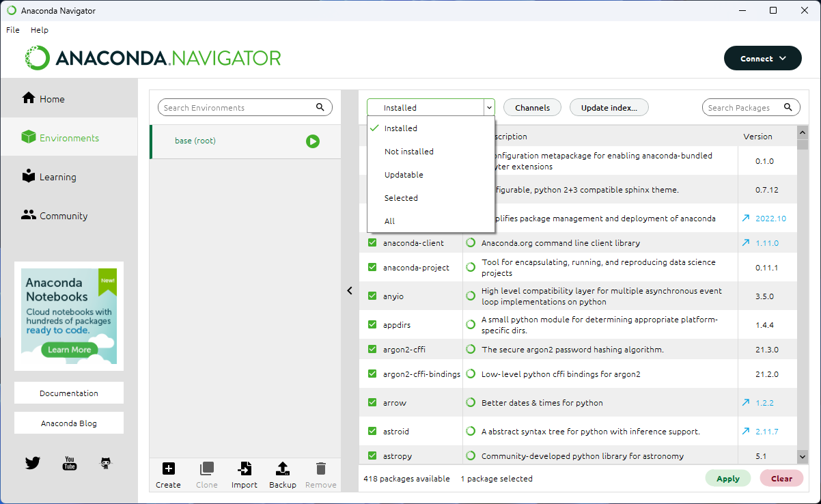Collapse the environments panel chevron
821x504 pixels.
coord(350,290)
